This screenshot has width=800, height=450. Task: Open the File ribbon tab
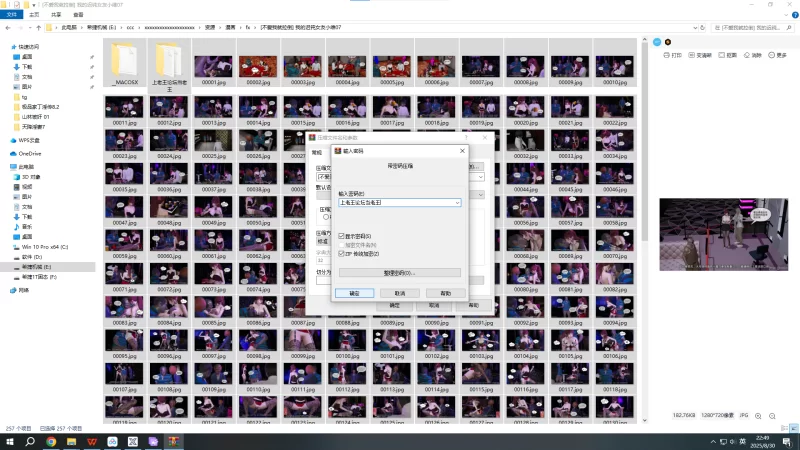11,15
